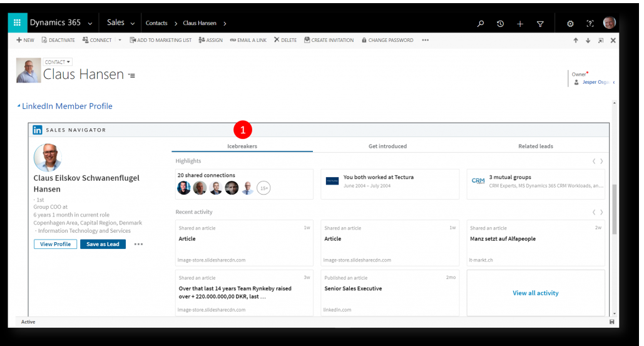
Task: Collapse the LinkedIn Member Profile section
Action: 19,106
